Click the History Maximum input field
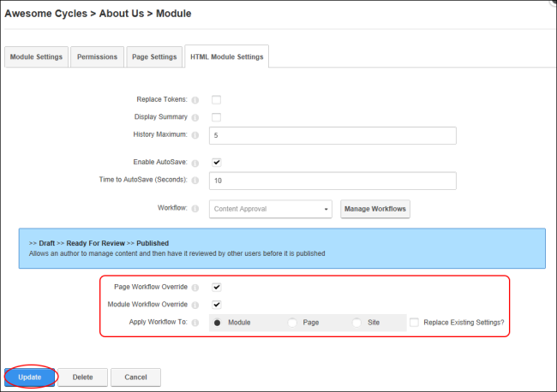 [x=332, y=135]
